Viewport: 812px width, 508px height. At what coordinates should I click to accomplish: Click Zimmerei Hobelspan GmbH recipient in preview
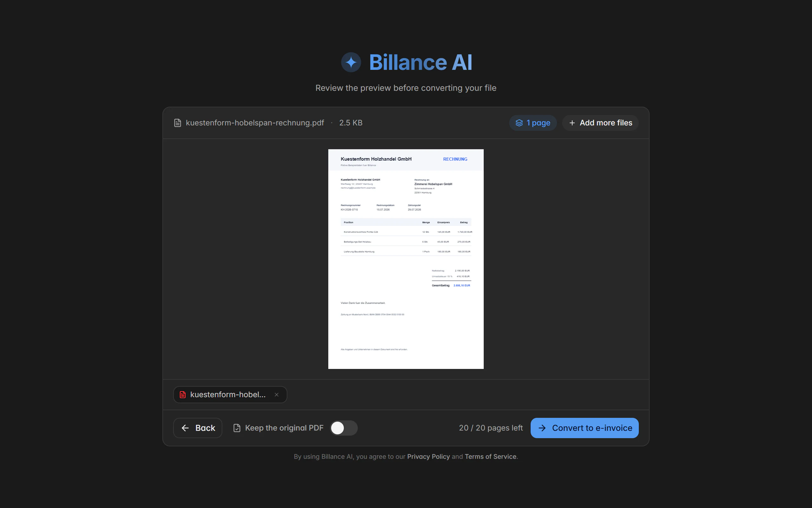[x=433, y=184]
